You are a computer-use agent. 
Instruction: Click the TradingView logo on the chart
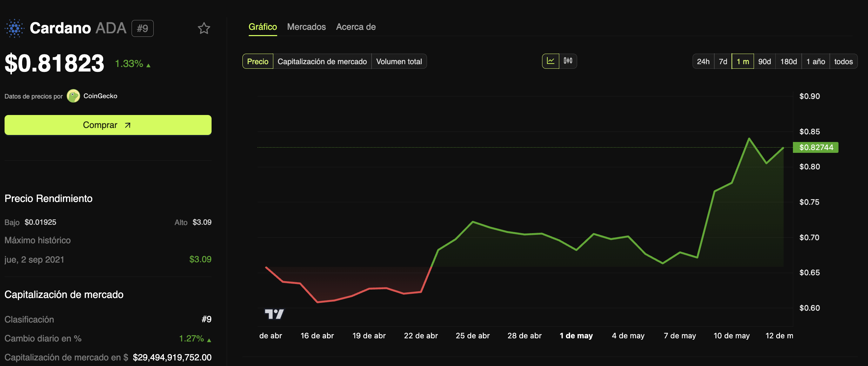[x=274, y=314]
